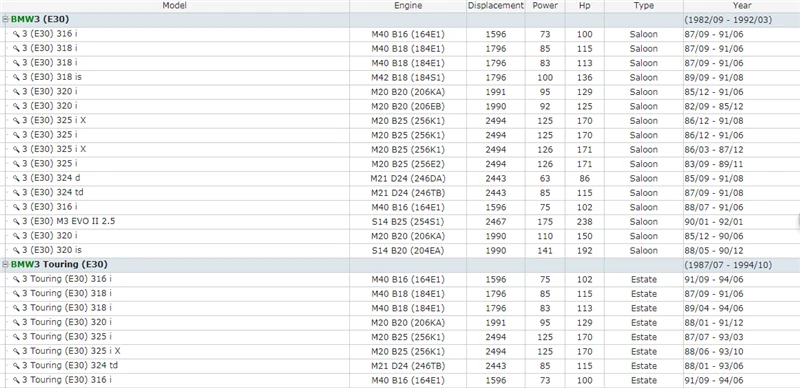Open the 3 Touring (E30) 325 i model
This screenshot has width=800, height=388.
[x=67, y=337]
